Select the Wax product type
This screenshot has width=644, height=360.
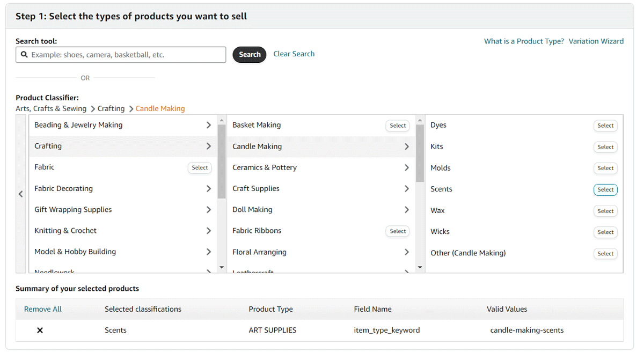[x=605, y=211]
